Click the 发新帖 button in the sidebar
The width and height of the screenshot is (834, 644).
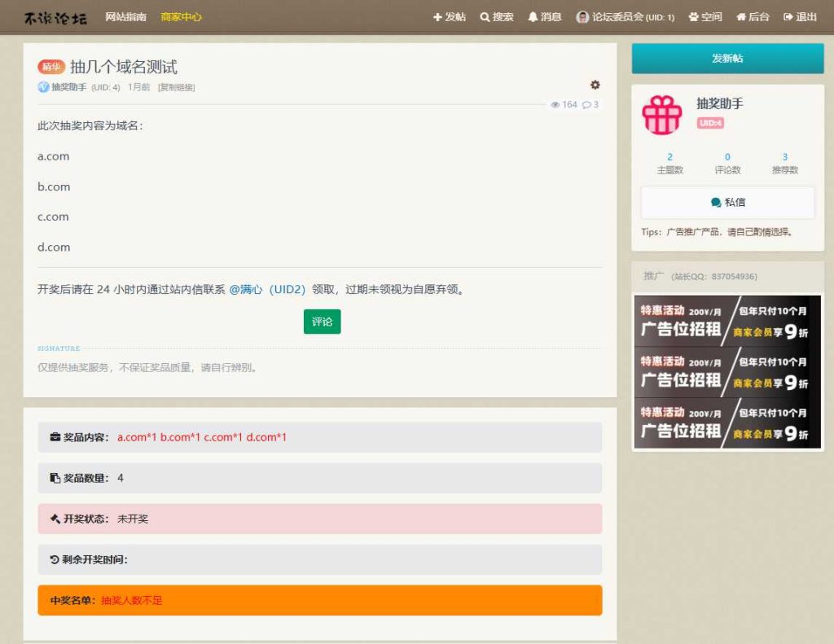point(727,59)
